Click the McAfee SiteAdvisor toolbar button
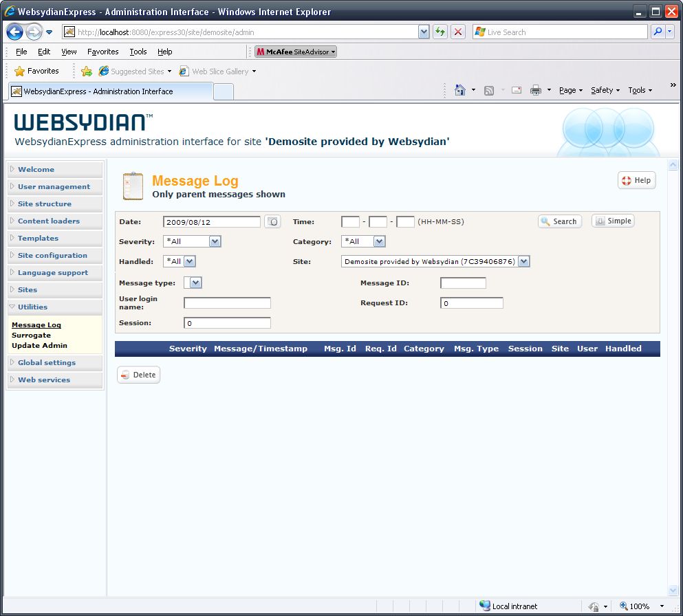Image resolution: width=683 pixels, height=616 pixels. tap(296, 52)
